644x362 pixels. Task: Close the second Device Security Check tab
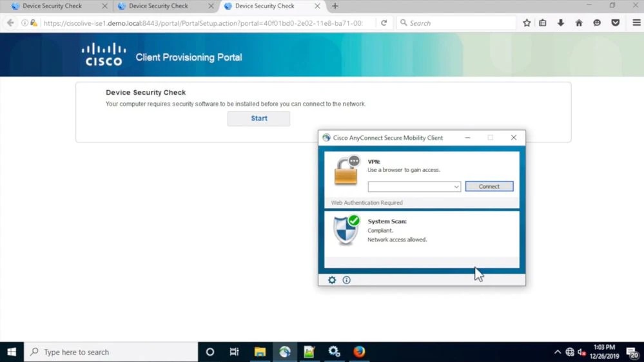tap(211, 6)
